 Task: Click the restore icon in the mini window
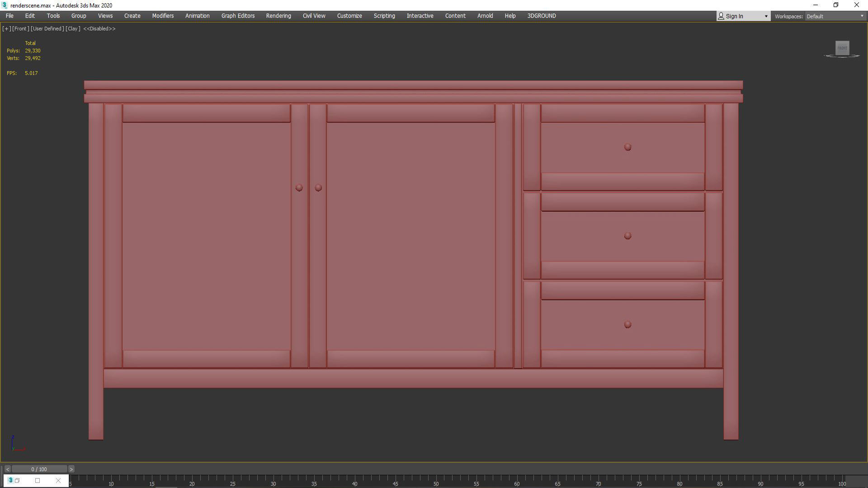click(17, 480)
